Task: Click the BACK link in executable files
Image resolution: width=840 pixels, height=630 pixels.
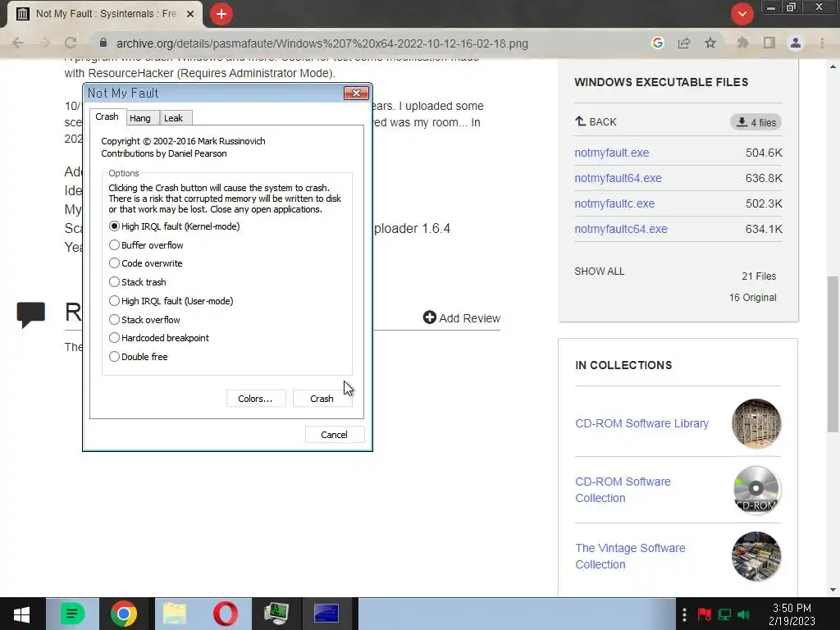Action: (596, 121)
